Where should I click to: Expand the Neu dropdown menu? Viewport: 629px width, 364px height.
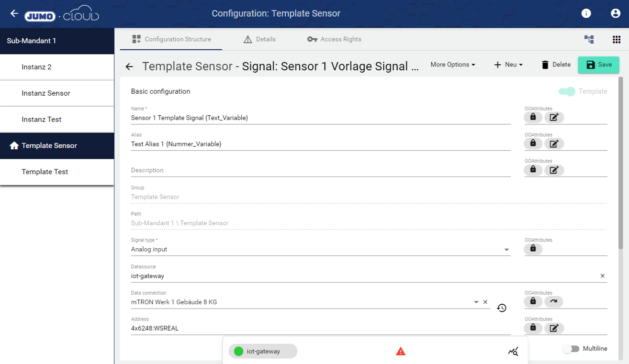click(508, 65)
